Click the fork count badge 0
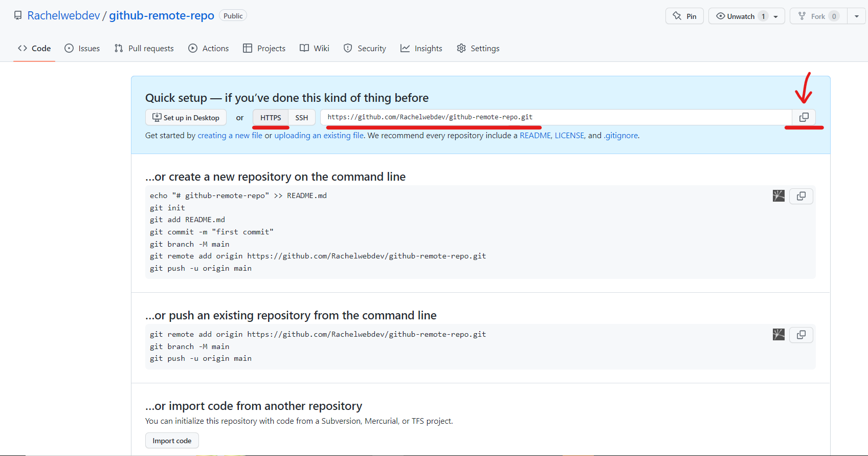 (x=834, y=16)
